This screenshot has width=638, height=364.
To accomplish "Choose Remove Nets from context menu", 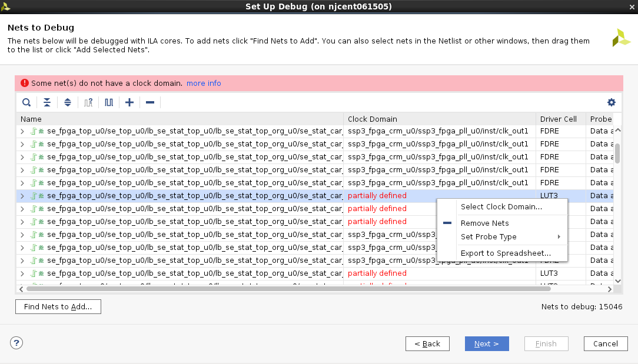I will click(484, 223).
